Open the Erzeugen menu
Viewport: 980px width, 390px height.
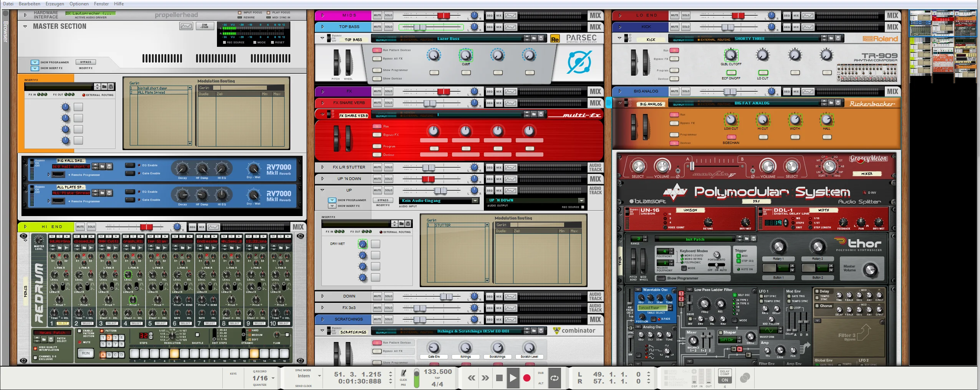(55, 4)
